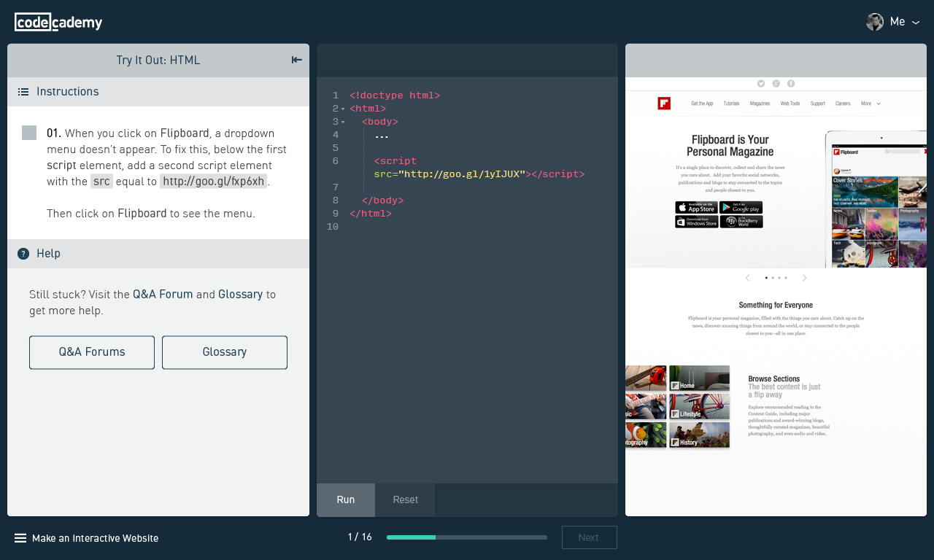Image resolution: width=934 pixels, height=560 pixels.
Task: Select the second carousel dot
Action: (x=773, y=278)
